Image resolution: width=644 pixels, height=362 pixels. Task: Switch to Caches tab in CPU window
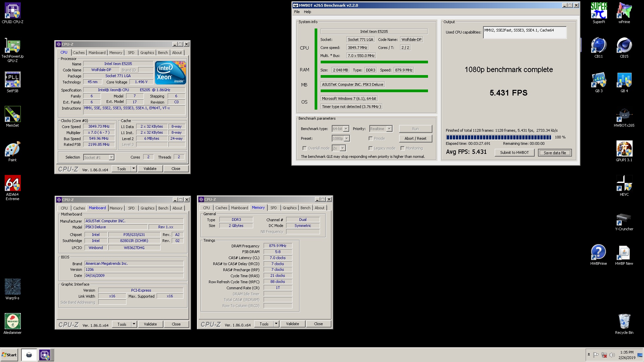(x=79, y=53)
